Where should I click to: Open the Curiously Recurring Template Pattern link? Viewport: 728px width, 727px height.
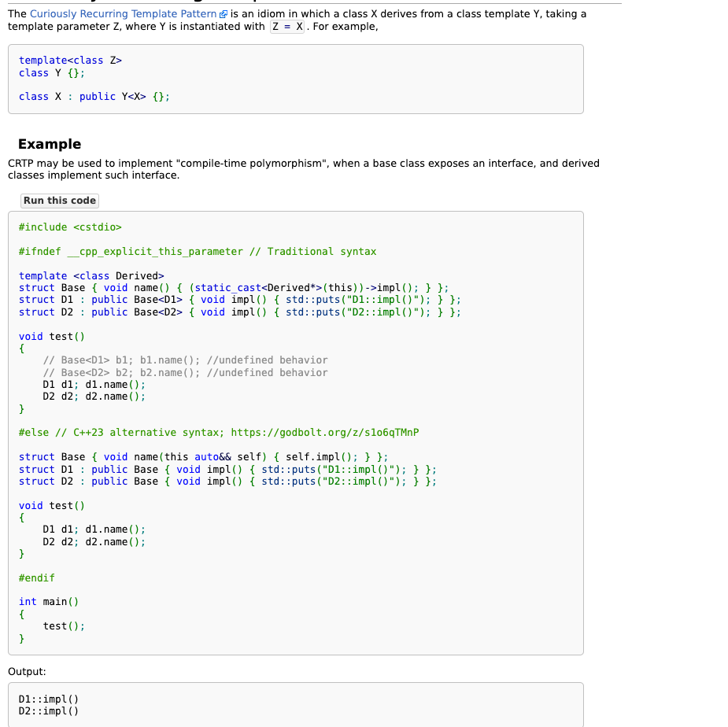[123, 14]
